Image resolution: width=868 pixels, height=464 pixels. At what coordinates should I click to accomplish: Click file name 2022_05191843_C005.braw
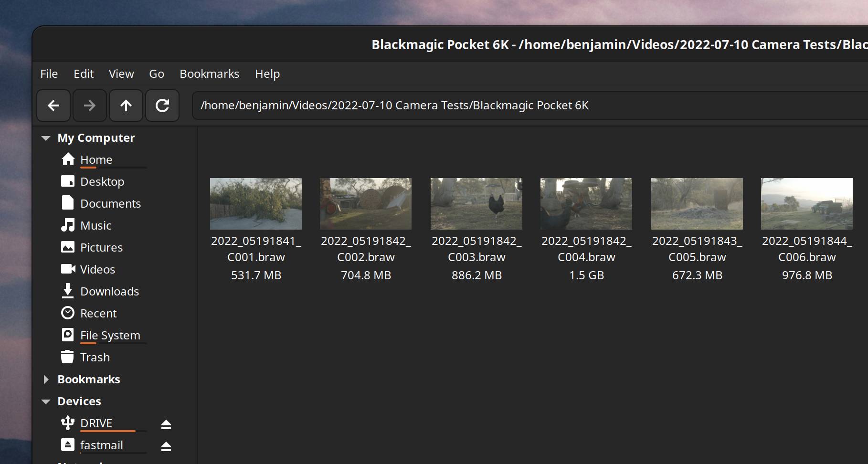click(697, 249)
